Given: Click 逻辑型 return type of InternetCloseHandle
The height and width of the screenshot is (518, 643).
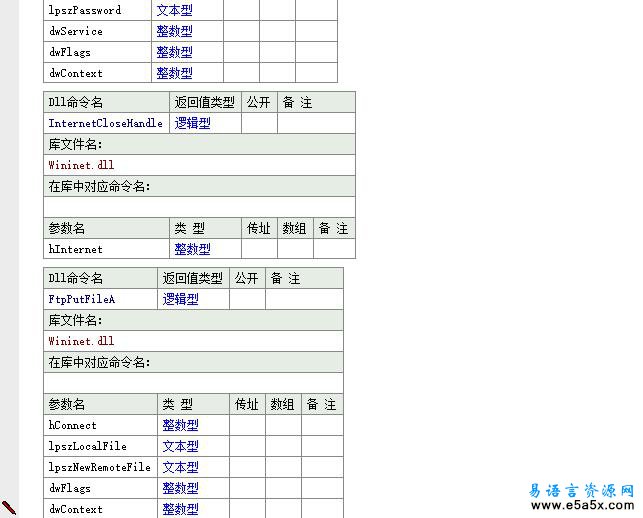Looking at the screenshot, I should [x=192, y=123].
